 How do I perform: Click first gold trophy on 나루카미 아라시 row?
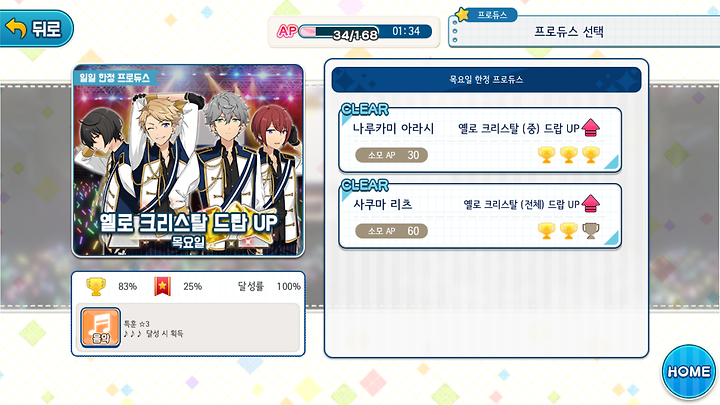click(546, 155)
